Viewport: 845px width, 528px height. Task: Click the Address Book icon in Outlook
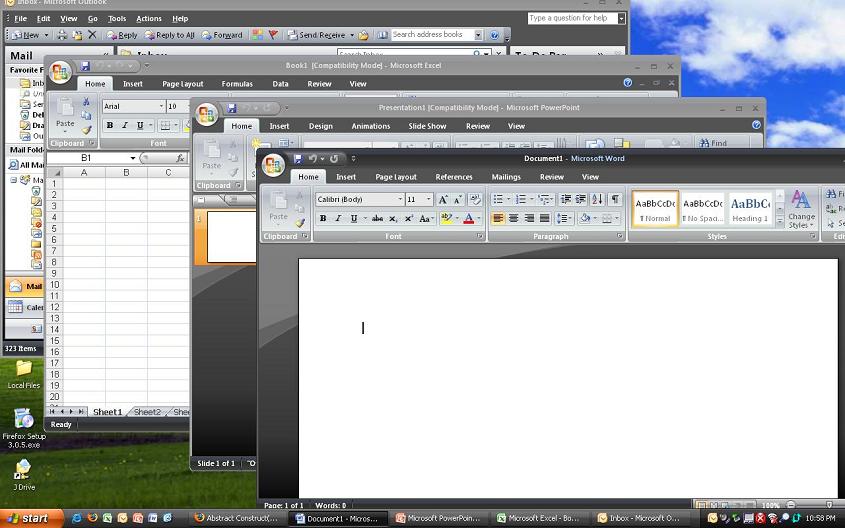382,35
